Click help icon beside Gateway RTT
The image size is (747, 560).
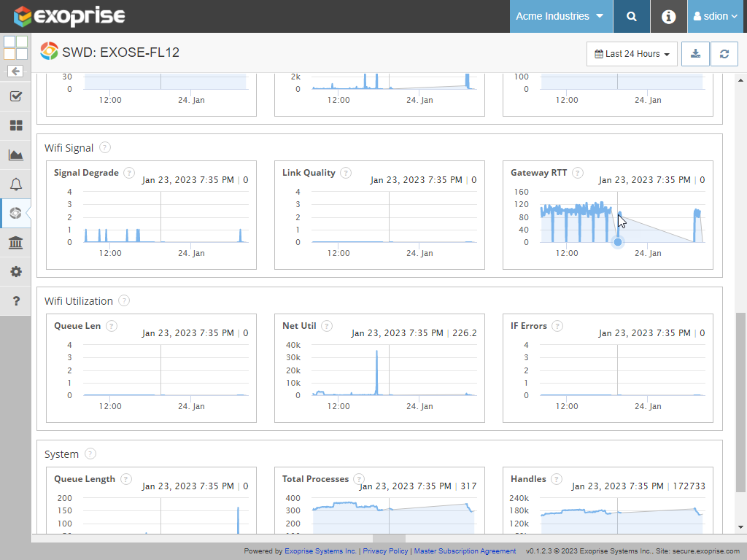(578, 173)
